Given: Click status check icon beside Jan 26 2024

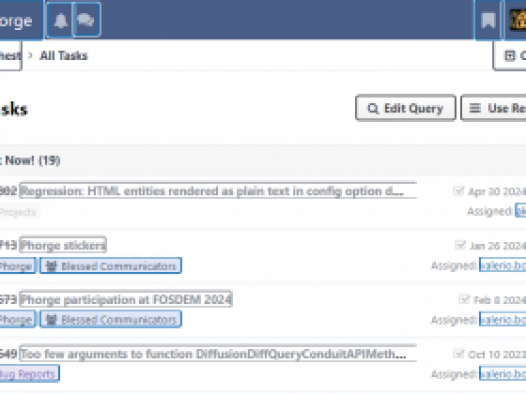Looking at the screenshot, I should click(x=460, y=245).
